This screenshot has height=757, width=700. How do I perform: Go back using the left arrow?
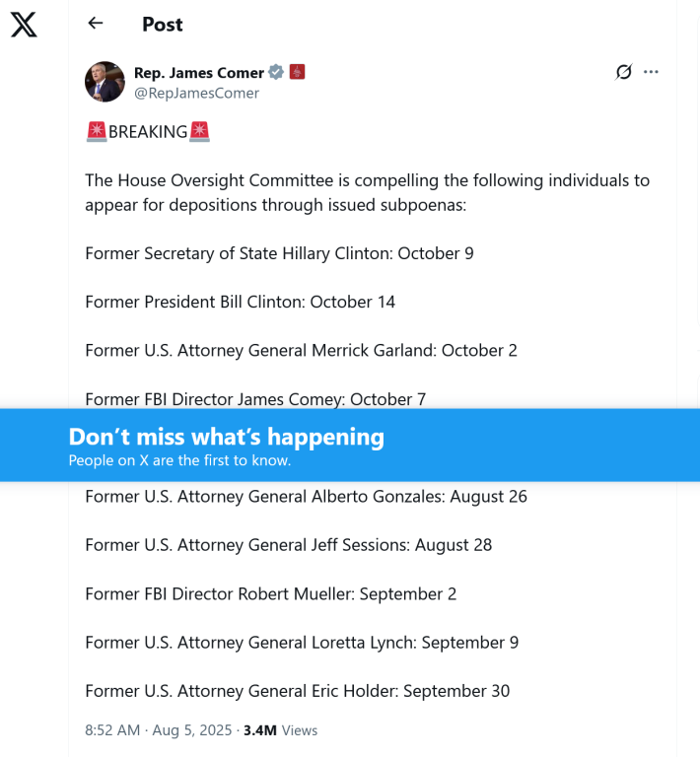(x=96, y=24)
